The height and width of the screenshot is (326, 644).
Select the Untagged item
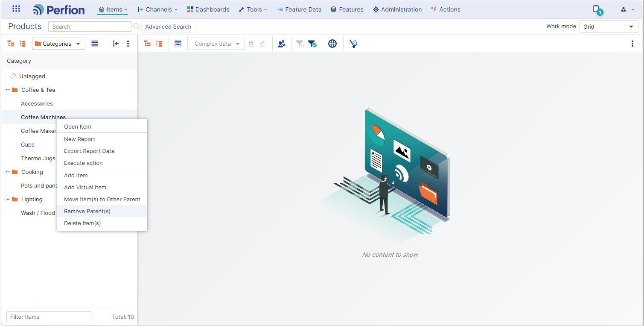coord(32,76)
